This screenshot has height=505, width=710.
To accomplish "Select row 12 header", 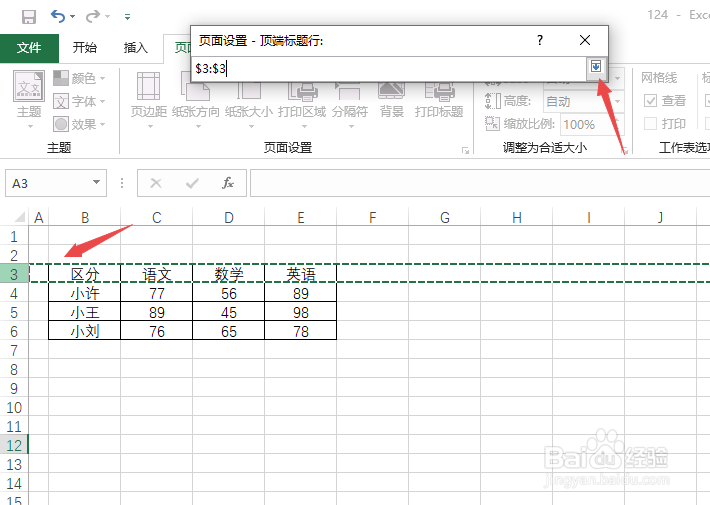I will point(14,445).
